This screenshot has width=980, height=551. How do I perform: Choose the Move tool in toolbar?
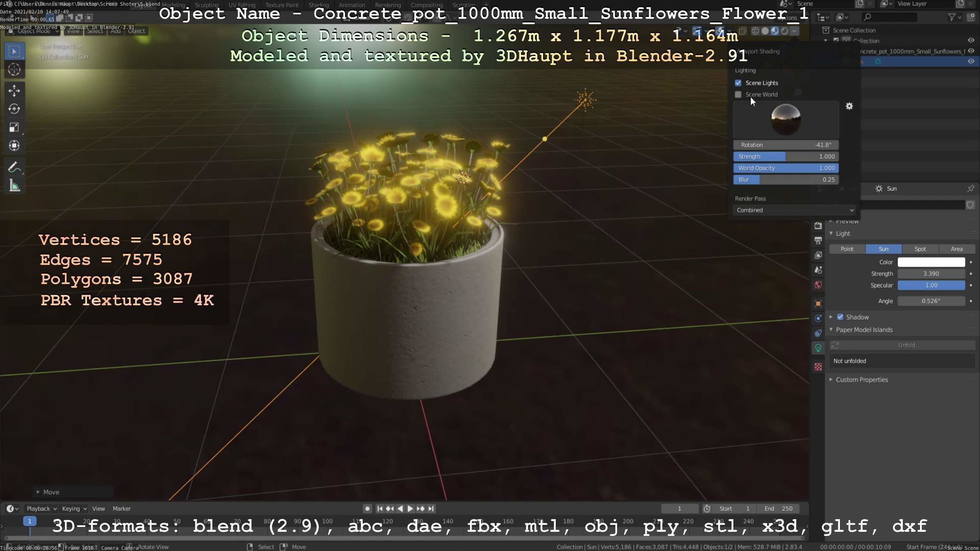click(x=14, y=91)
